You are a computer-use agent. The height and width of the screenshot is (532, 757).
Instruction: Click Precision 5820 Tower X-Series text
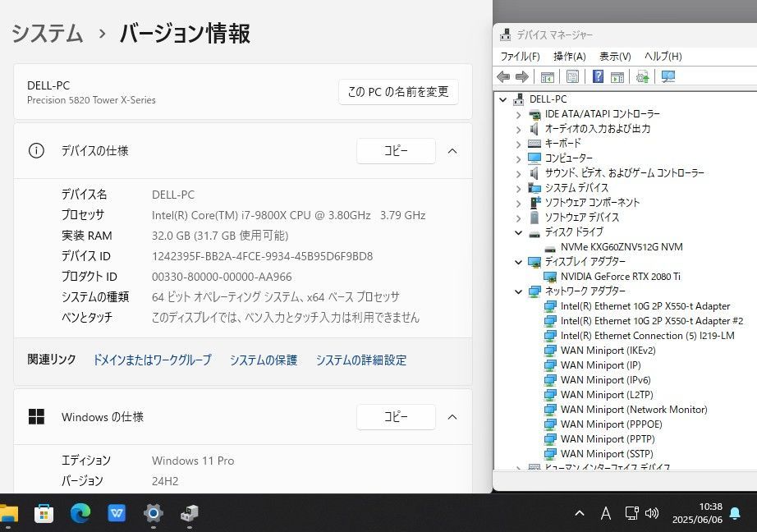(x=91, y=100)
